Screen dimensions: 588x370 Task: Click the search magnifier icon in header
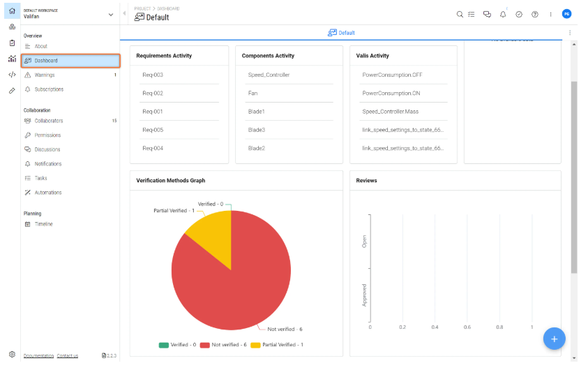click(x=460, y=14)
